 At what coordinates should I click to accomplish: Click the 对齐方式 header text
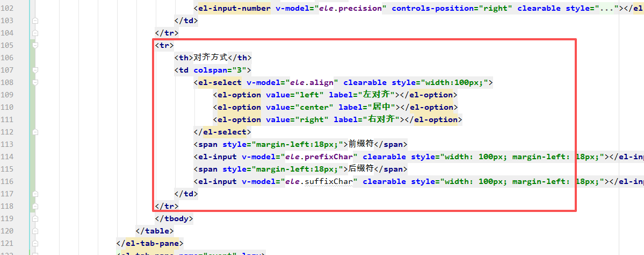(x=211, y=58)
